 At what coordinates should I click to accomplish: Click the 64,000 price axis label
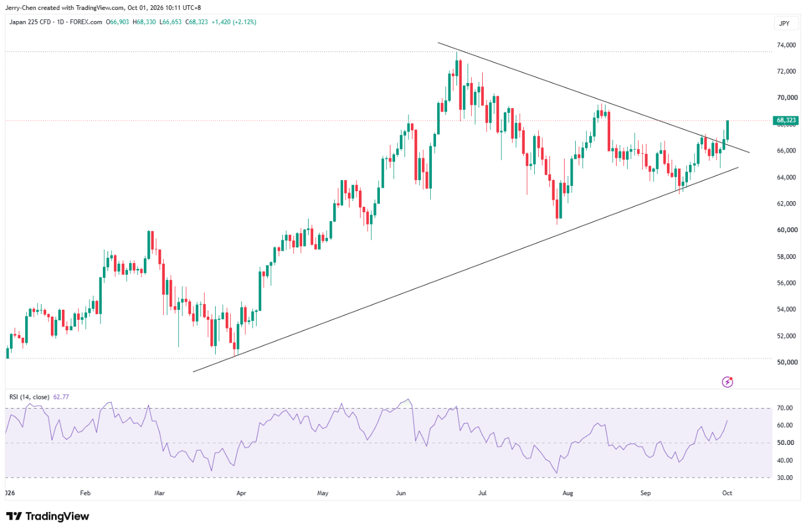coord(786,177)
